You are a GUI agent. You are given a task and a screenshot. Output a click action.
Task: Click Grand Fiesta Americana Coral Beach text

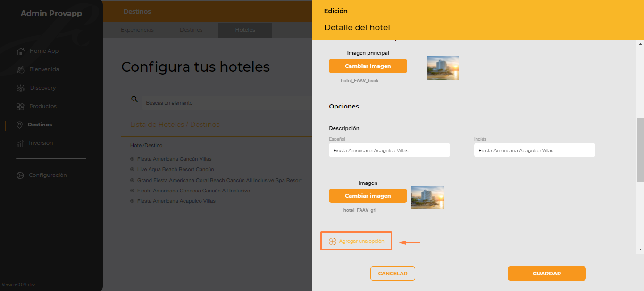(219, 180)
